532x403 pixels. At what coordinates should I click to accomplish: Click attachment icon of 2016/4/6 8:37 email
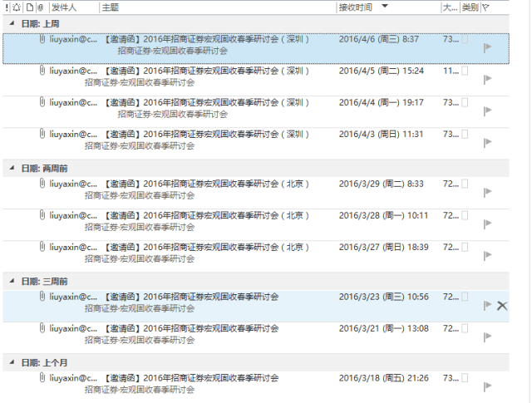[x=42, y=39]
